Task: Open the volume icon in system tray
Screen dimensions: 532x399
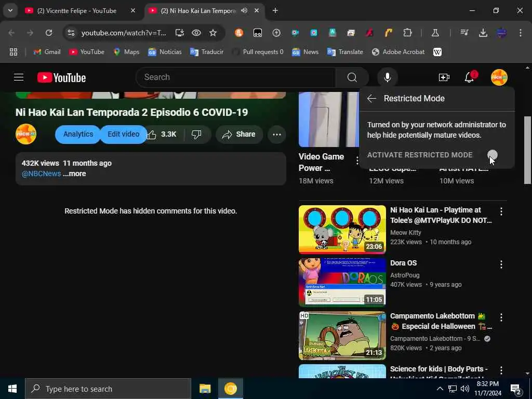Action: (465, 389)
